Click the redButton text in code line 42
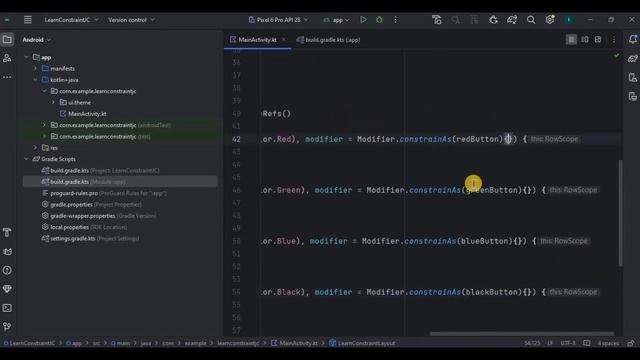The height and width of the screenshot is (360, 640). (x=477, y=139)
